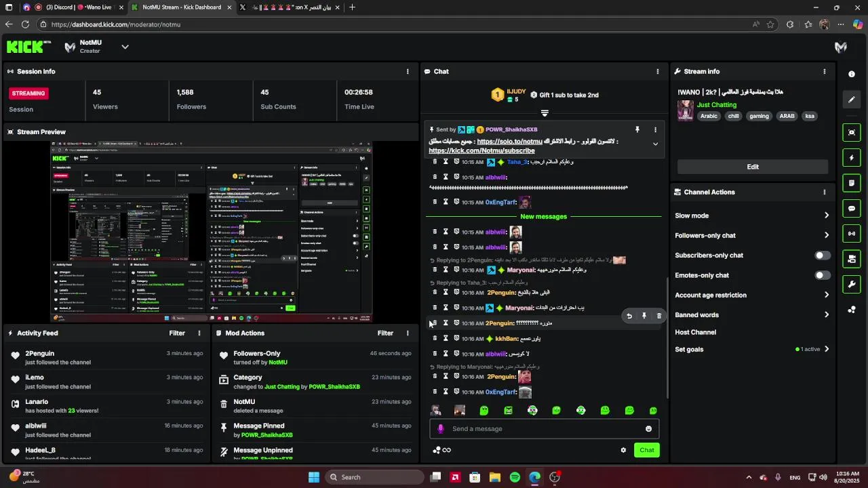
Task: Click the browser address bar URL
Action: (x=116, y=24)
